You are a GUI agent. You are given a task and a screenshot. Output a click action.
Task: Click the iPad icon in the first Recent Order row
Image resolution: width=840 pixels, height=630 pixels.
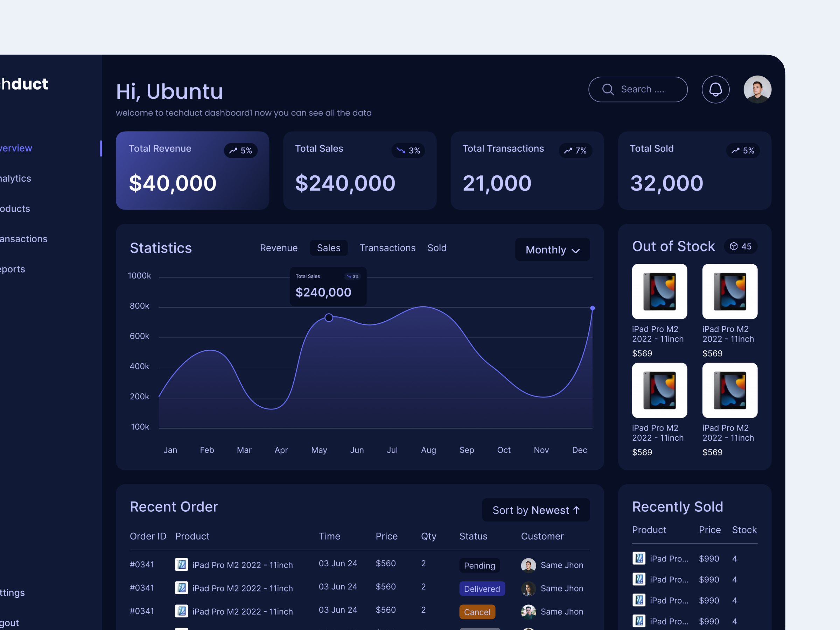(181, 565)
